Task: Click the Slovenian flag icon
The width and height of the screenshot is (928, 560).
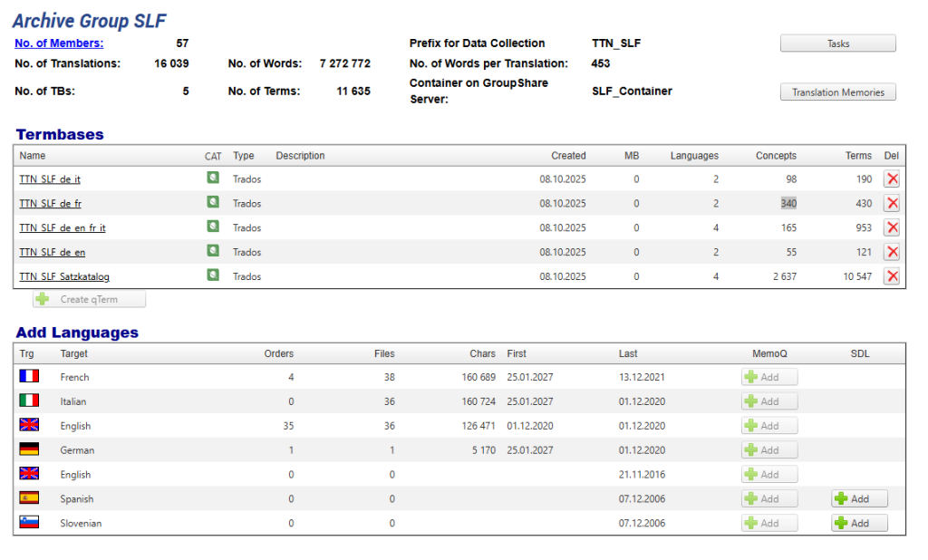Action: coord(29,523)
